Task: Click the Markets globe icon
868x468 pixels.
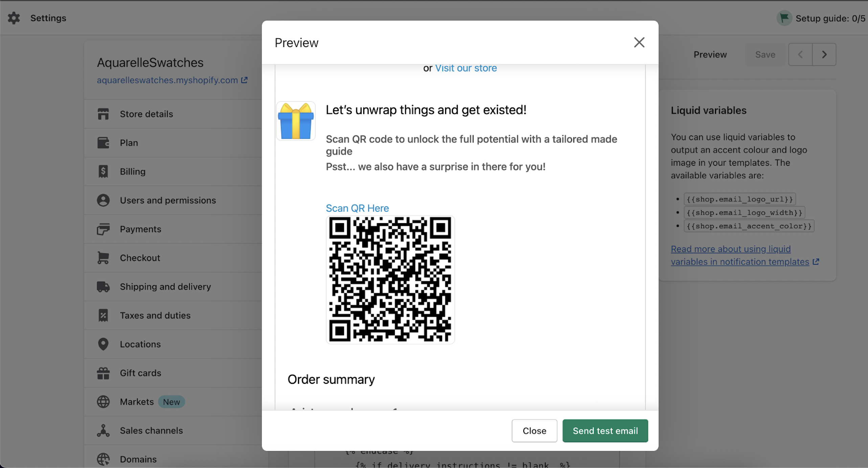Action: [103, 402]
